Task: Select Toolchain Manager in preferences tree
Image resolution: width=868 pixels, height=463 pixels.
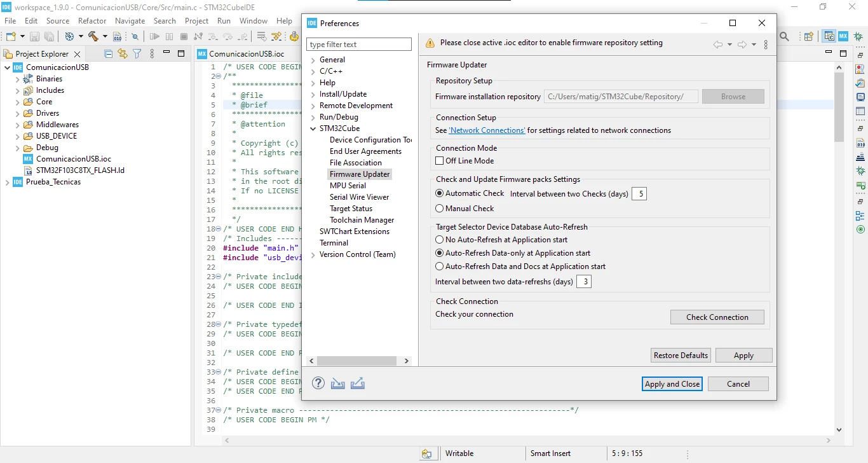Action: tap(362, 220)
